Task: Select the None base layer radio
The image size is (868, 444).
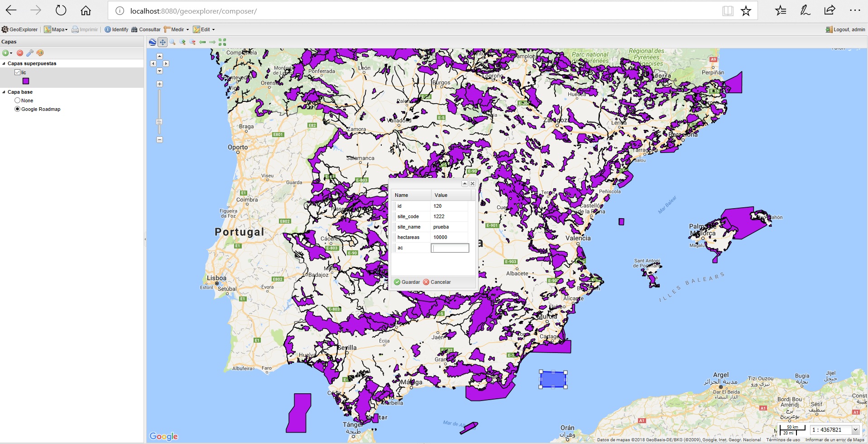Action: (x=17, y=100)
